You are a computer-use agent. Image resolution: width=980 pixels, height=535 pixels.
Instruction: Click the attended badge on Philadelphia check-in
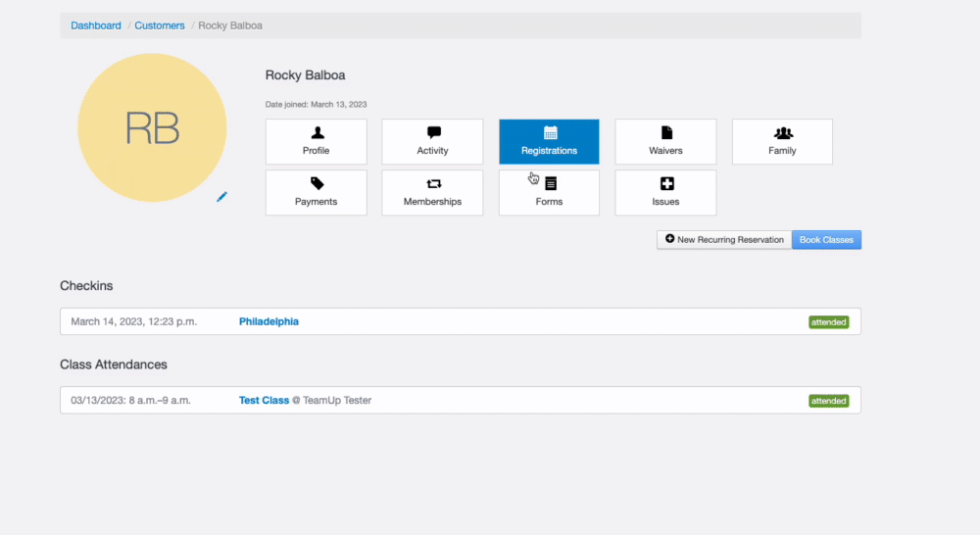pyautogui.click(x=828, y=322)
